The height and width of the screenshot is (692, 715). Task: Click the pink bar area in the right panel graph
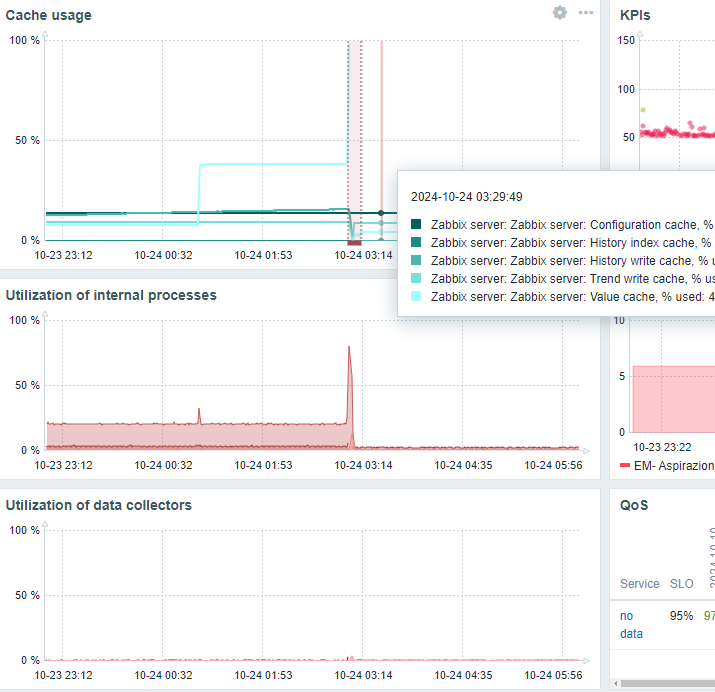point(674,398)
